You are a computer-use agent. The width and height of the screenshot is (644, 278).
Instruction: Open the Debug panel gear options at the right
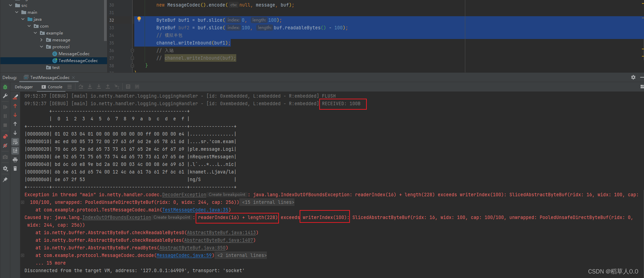tap(633, 77)
